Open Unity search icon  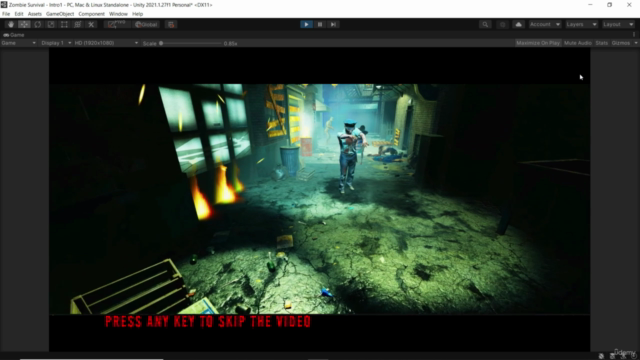click(485, 24)
